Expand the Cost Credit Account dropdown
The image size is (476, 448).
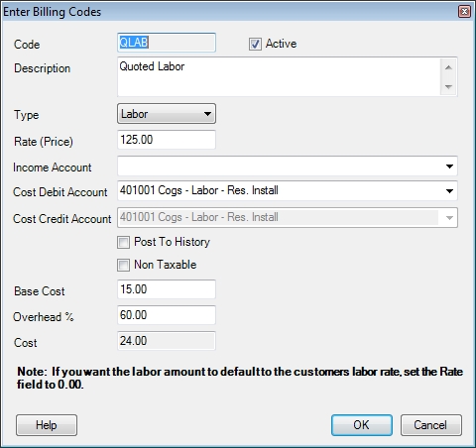(x=449, y=218)
